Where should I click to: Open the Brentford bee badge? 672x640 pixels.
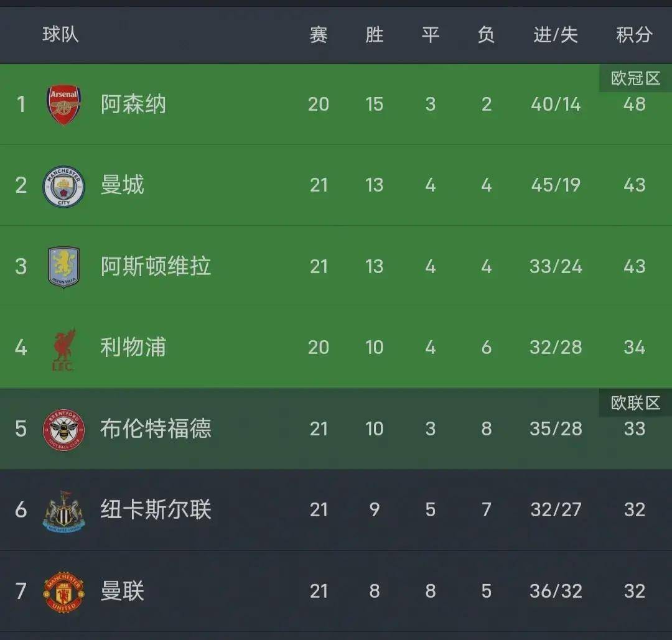point(63,429)
